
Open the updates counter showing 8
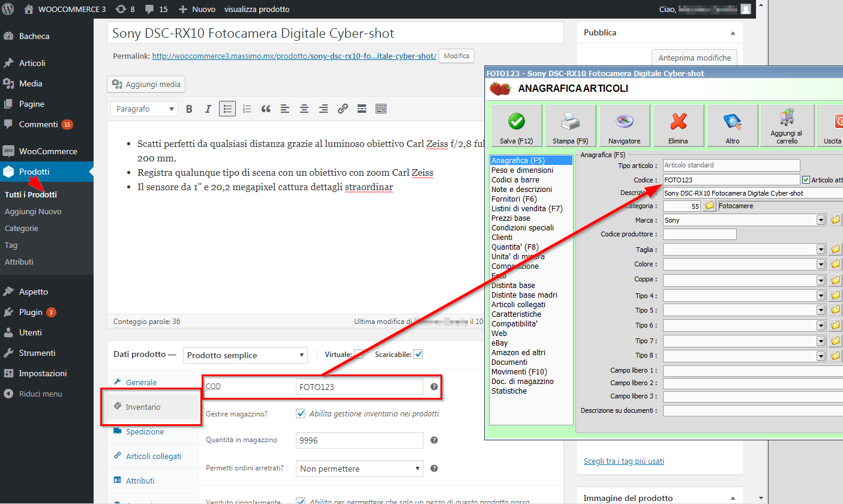pos(125,9)
